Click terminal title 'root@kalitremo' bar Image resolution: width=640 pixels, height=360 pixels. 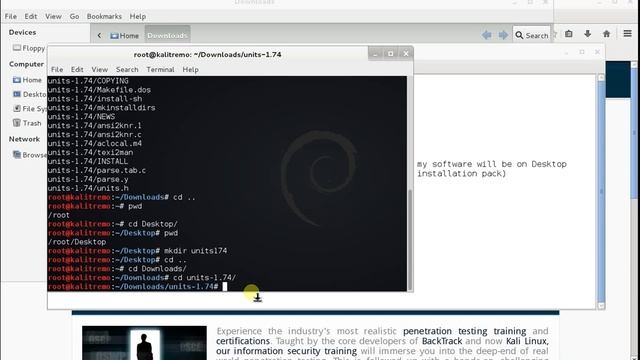pos(207,54)
